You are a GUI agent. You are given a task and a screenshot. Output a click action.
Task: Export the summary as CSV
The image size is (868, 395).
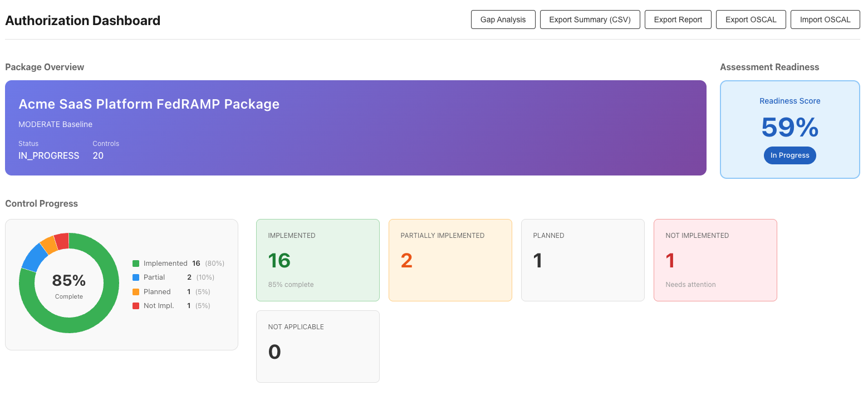click(590, 19)
